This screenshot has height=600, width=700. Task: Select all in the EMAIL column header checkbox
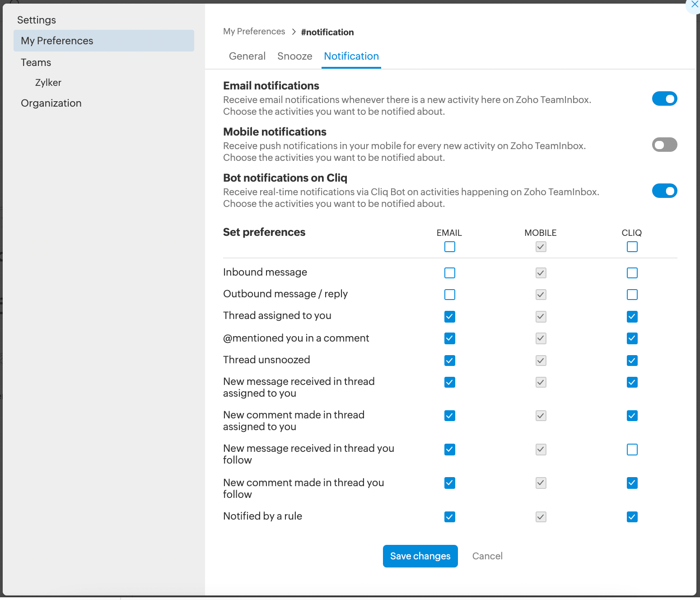point(449,247)
